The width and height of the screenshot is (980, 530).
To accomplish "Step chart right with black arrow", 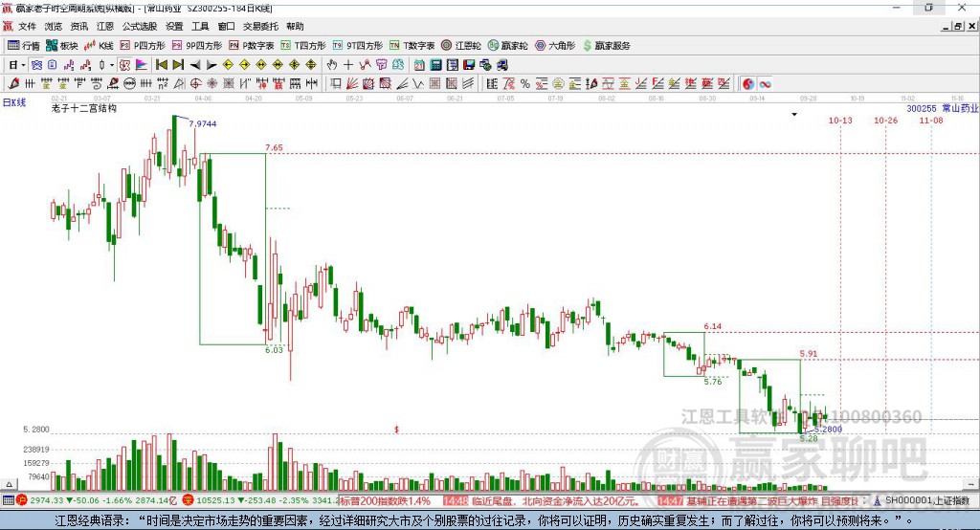I will (212, 65).
